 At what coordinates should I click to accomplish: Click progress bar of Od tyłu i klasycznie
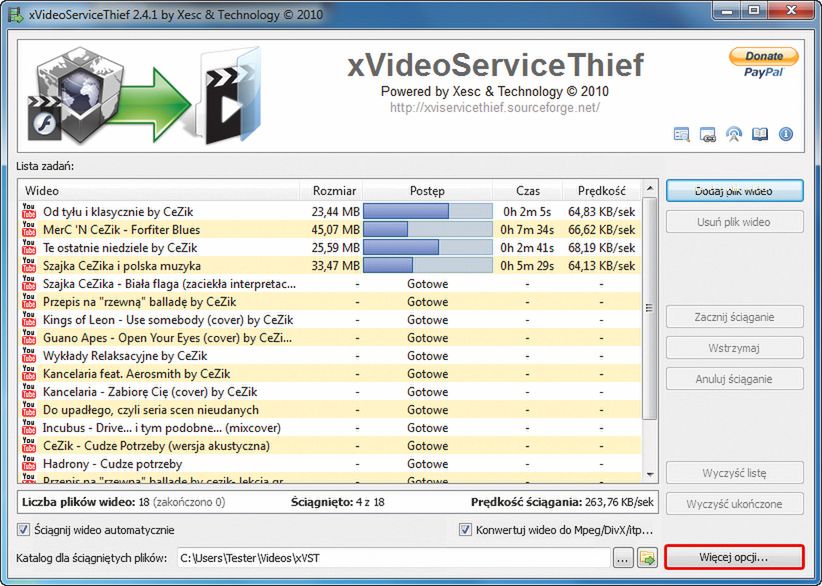click(428, 211)
